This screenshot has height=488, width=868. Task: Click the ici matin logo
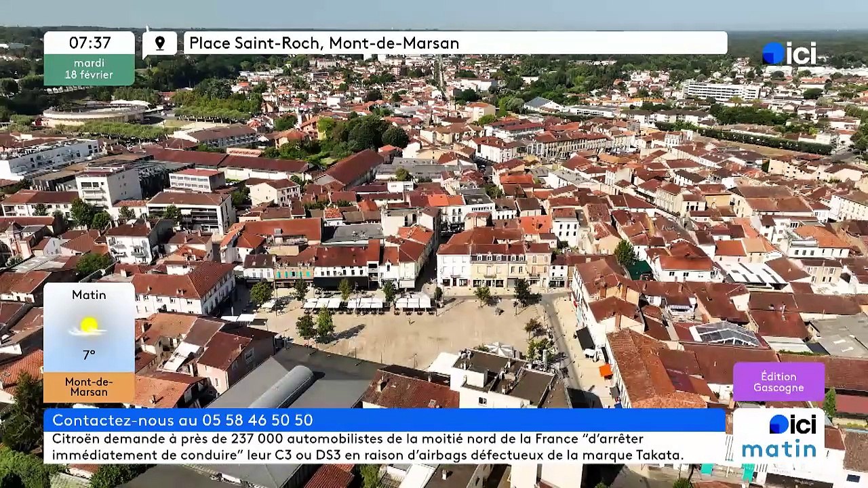pos(778,436)
